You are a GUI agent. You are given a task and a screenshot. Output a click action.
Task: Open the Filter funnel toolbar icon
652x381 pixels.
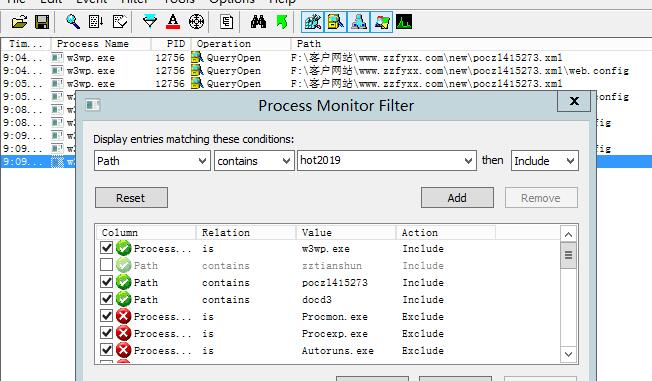150,22
